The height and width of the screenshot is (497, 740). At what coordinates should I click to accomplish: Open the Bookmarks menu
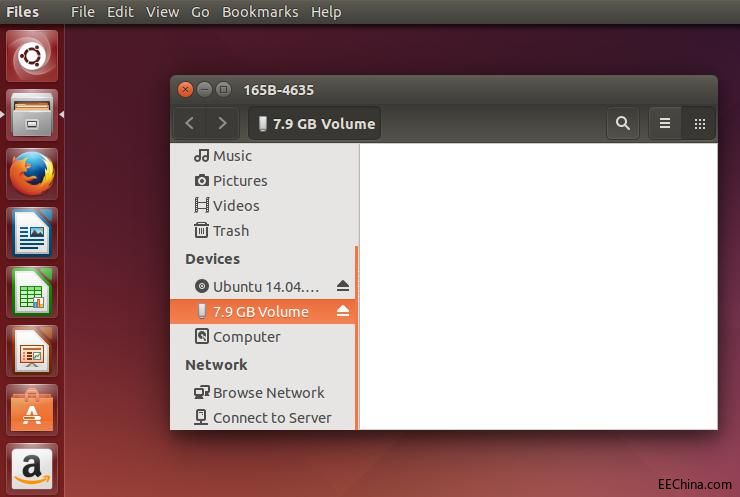260,12
